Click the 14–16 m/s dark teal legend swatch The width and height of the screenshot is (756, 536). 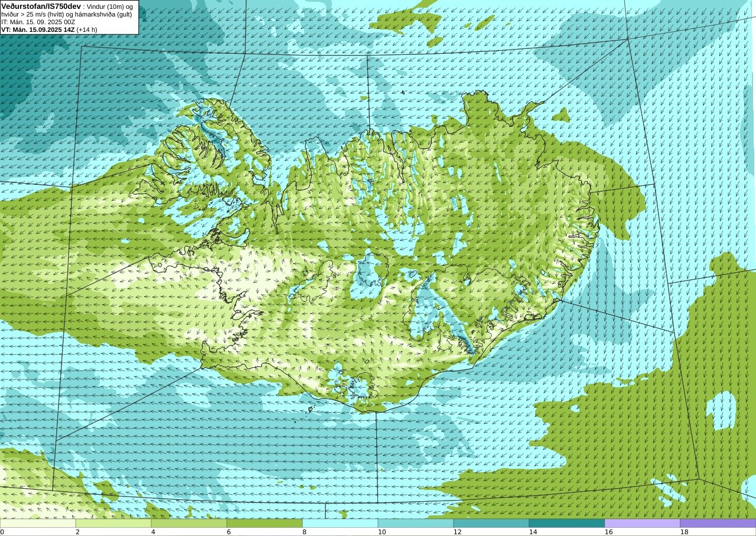pyautogui.click(x=567, y=523)
